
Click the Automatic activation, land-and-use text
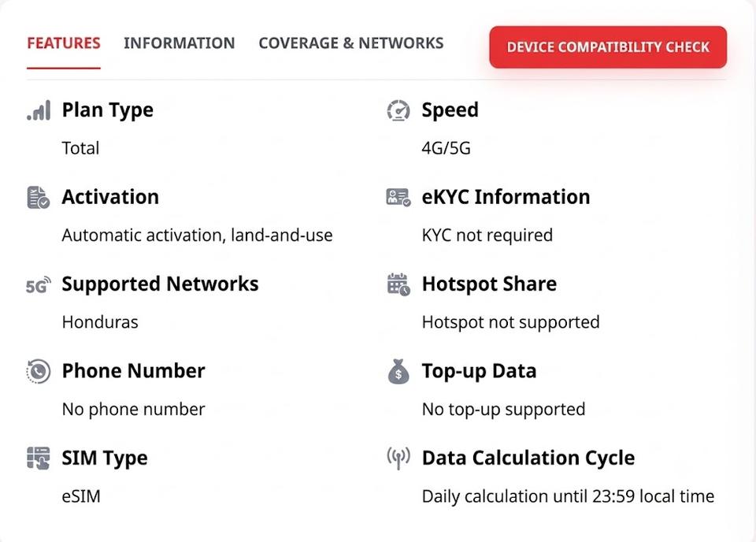pos(197,236)
